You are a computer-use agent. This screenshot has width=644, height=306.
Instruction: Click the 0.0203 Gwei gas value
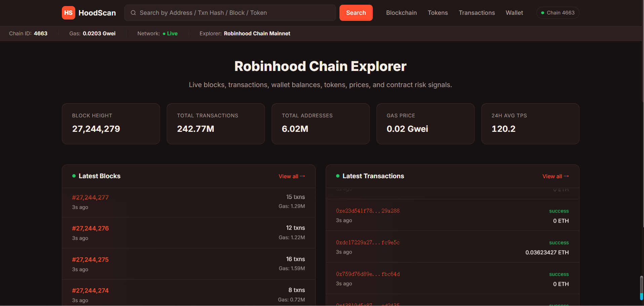[x=99, y=34]
